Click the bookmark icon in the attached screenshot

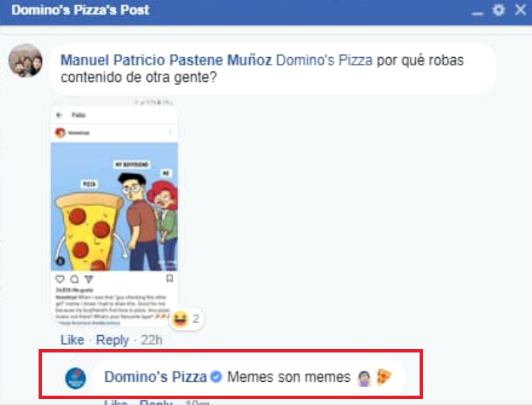170,278
